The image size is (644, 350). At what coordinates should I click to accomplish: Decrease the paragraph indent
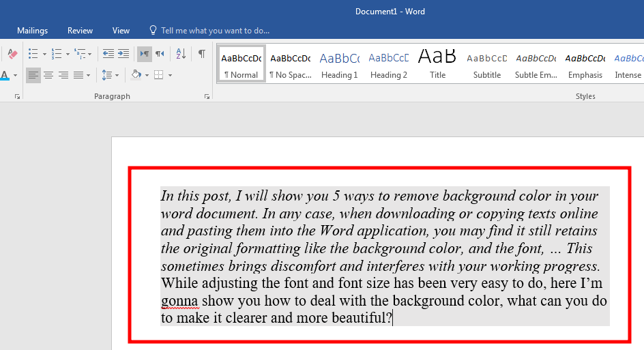tap(108, 54)
